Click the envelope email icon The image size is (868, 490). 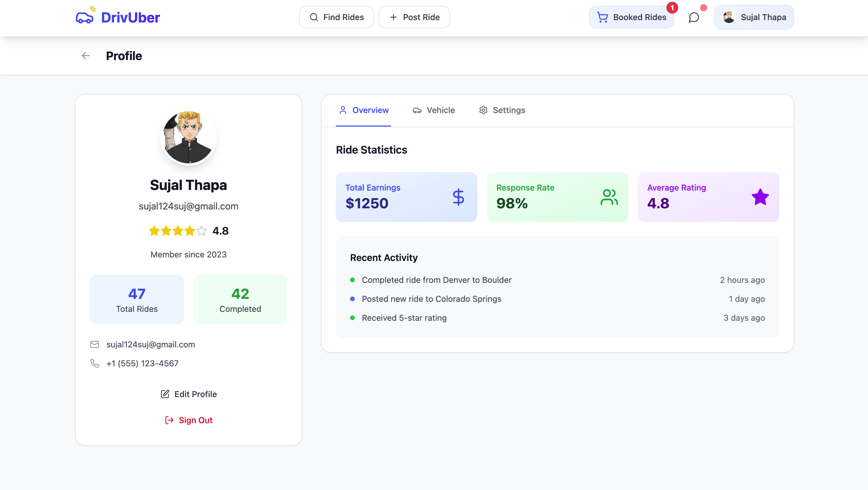click(x=95, y=344)
